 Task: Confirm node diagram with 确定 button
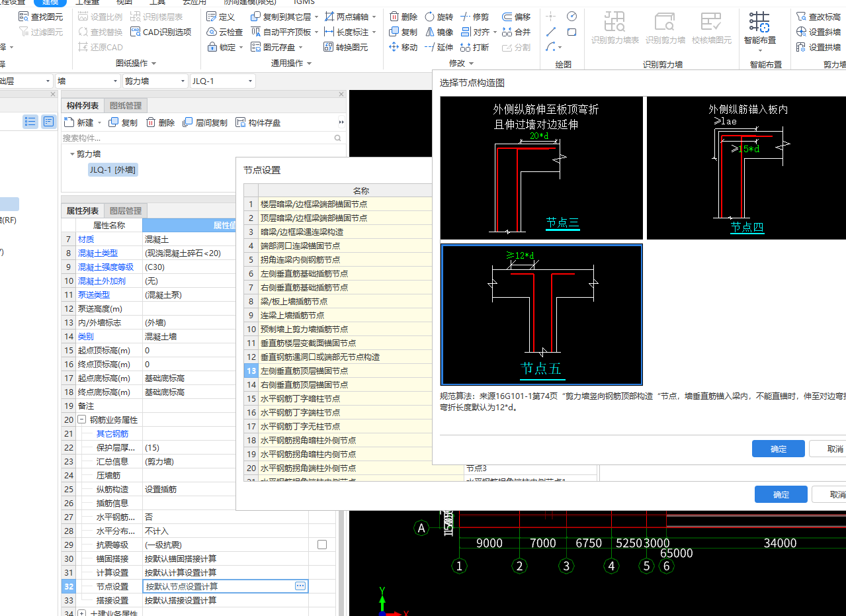pyautogui.click(x=779, y=449)
